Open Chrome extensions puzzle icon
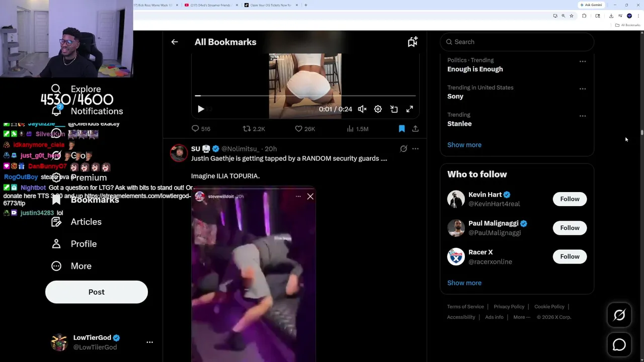Viewport: 644px width, 362px height. pos(584,16)
